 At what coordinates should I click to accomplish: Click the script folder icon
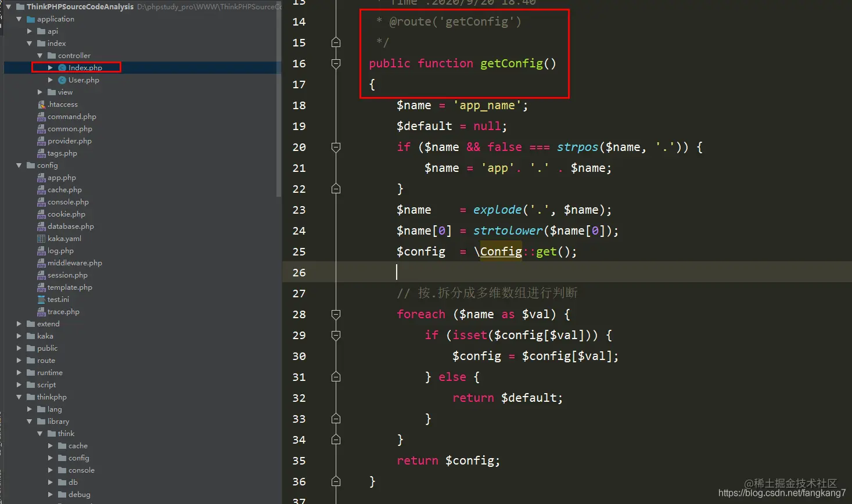[31, 385]
